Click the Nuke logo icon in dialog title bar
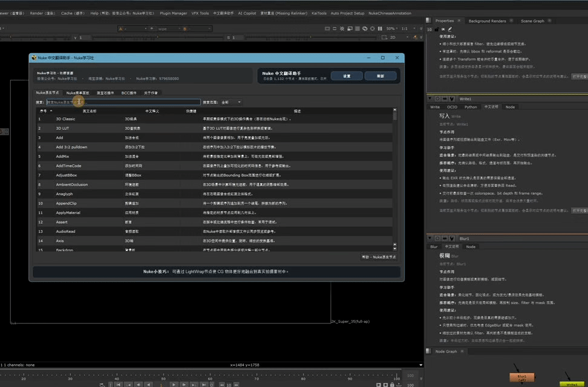Image resolution: width=588 pixels, height=387 pixels. [x=34, y=58]
